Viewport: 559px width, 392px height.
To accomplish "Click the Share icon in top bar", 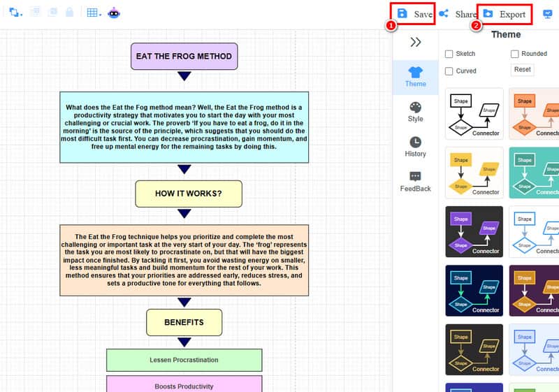I will (444, 13).
